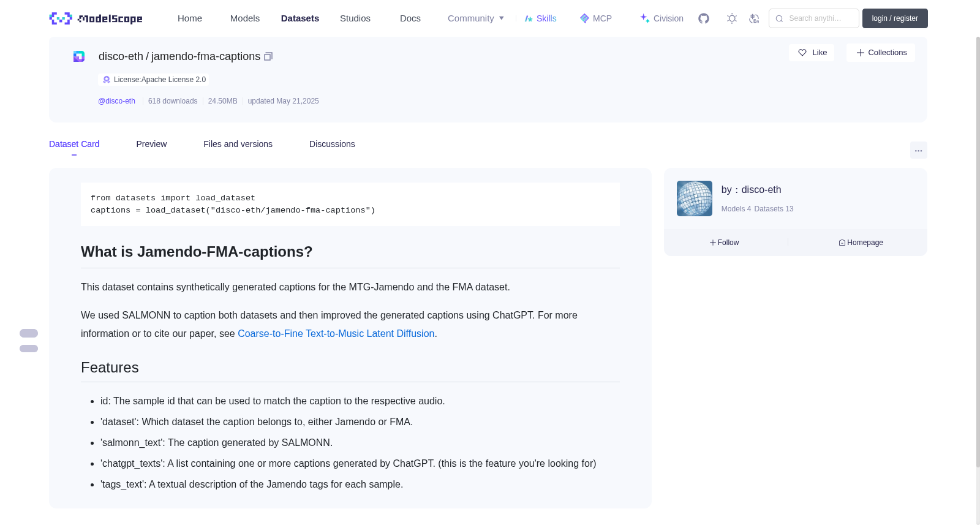Viewport: 980px width, 525px height.
Task: Click the "'dataset': Which dataset" list item
Action: 257,422
